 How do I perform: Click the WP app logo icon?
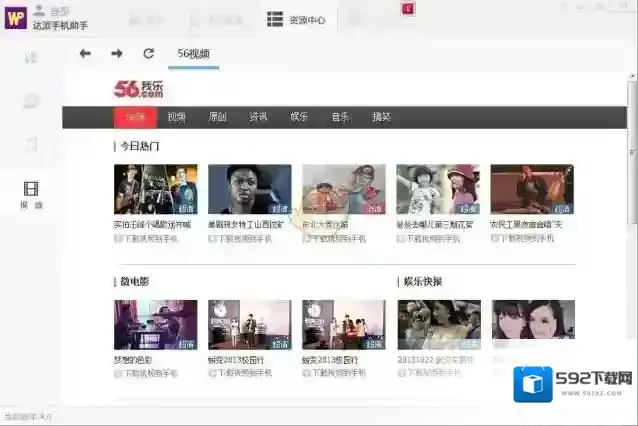point(15,18)
